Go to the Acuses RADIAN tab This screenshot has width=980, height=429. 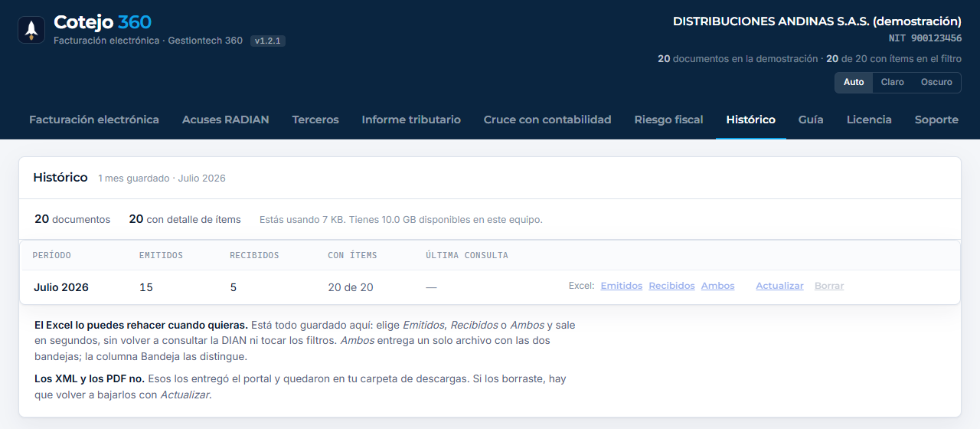(226, 120)
